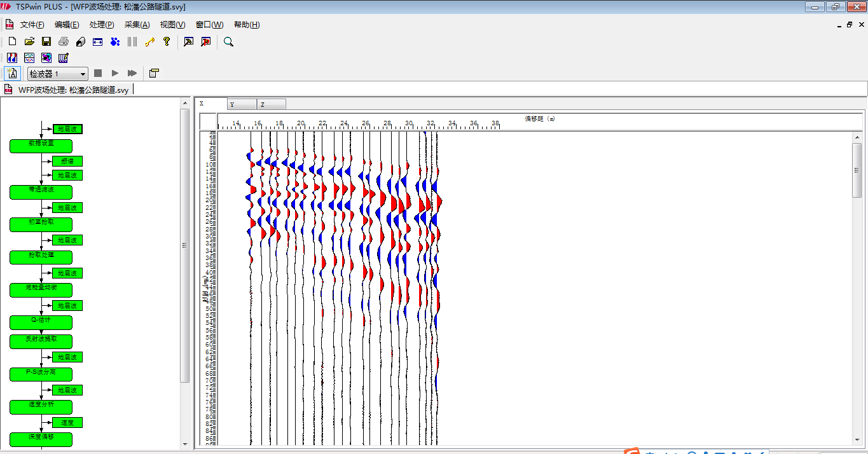The width and height of the screenshot is (868, 454).
Task: Open the 采集(A) menu
Action: 137,25
